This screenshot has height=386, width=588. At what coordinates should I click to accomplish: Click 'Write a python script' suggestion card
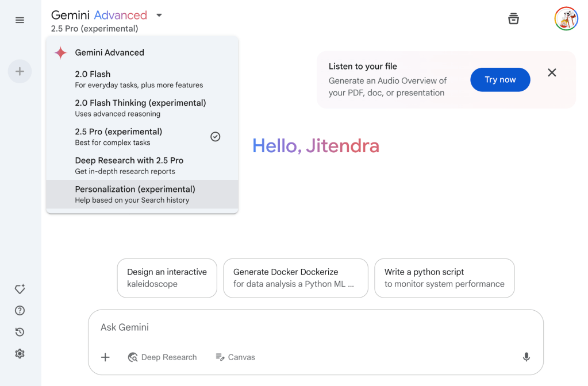coord(444,278)
